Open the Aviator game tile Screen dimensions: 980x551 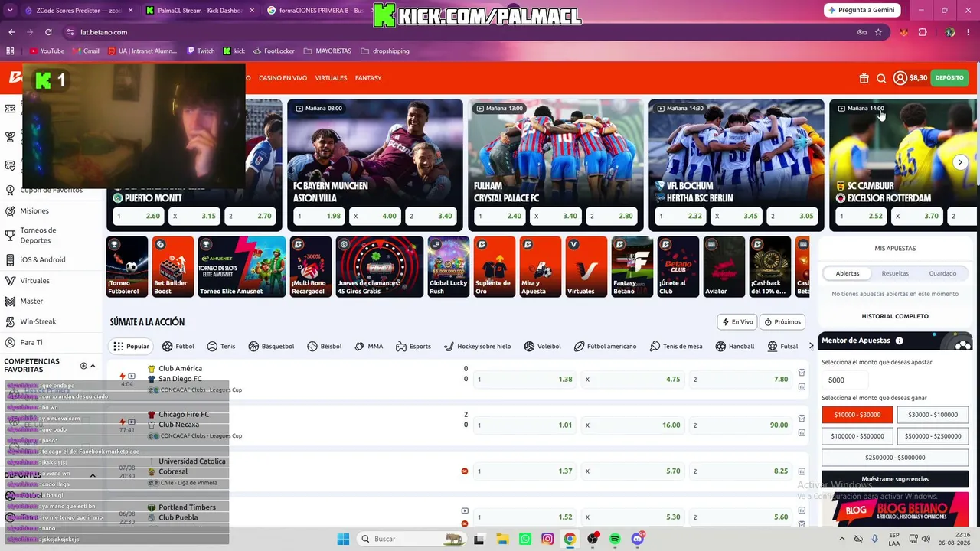(x=724, y=266)
